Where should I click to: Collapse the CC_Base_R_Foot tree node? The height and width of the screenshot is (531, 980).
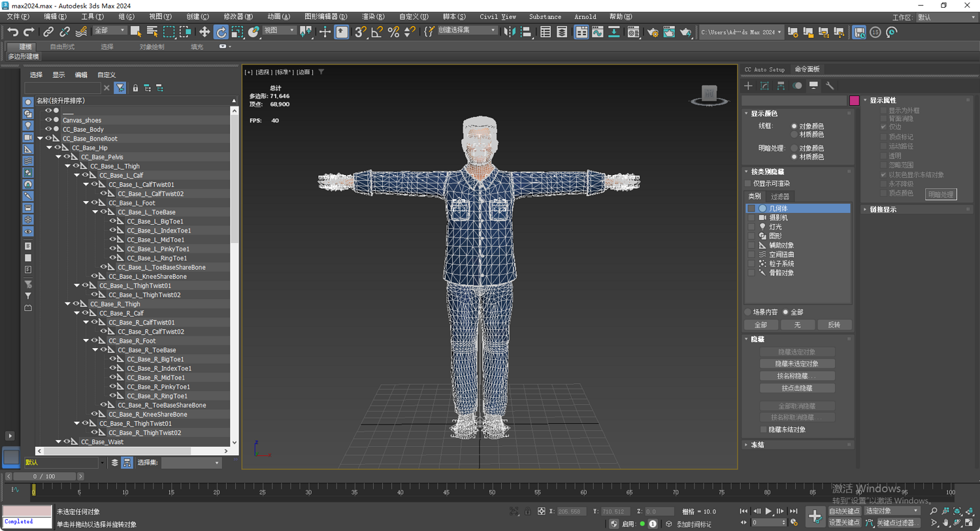[86, 340]
